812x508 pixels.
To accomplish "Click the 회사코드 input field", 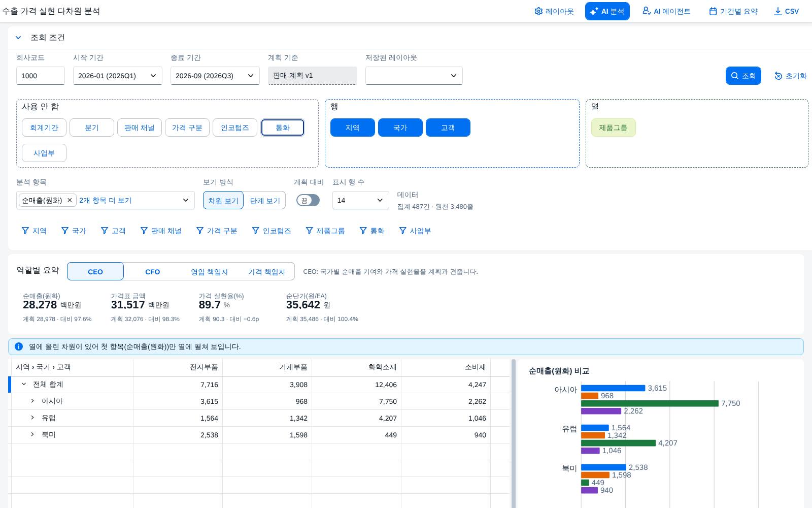I will [x=41, y=76].
